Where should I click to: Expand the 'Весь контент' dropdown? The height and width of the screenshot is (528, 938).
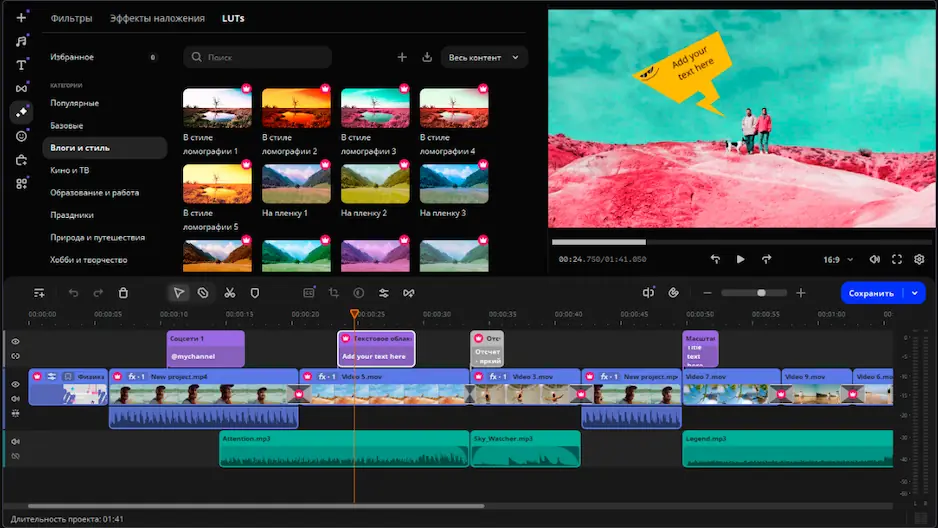pyautogui.click(x=484, y=58)
